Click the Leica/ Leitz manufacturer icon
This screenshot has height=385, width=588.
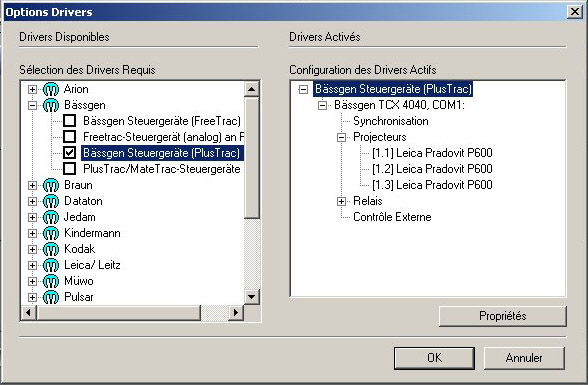point(51,265)
